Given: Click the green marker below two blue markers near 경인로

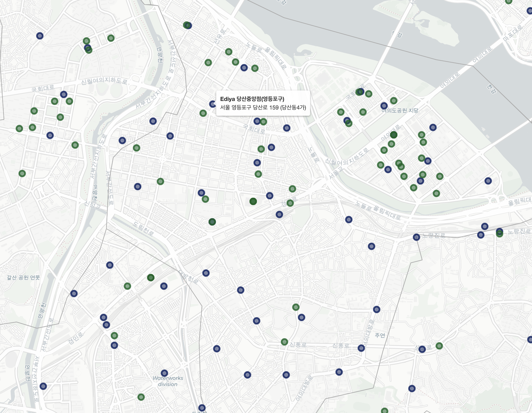Looking at the screenshot, I should [x=114, y=336].
